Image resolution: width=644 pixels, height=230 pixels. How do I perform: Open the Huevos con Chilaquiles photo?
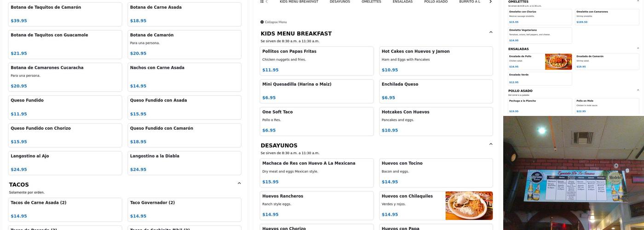pos(469,206)
